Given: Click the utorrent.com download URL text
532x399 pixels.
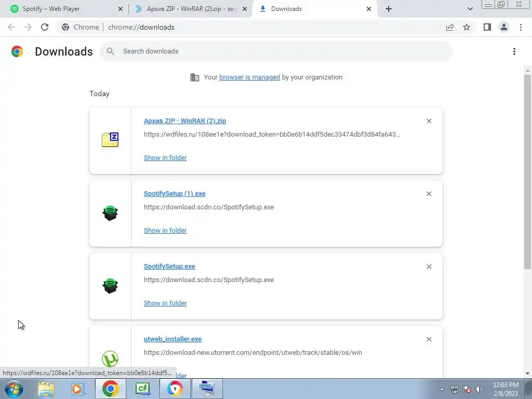Looking at the screenshot, I should 253,353.
